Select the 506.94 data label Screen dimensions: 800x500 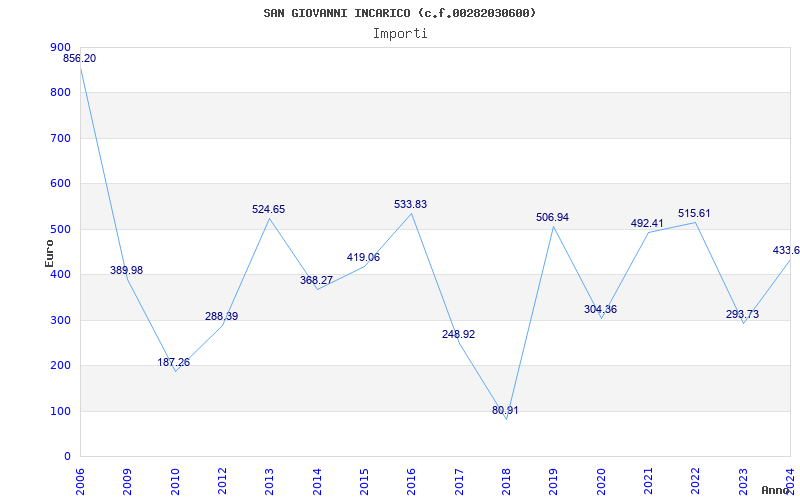click(552, 218)
